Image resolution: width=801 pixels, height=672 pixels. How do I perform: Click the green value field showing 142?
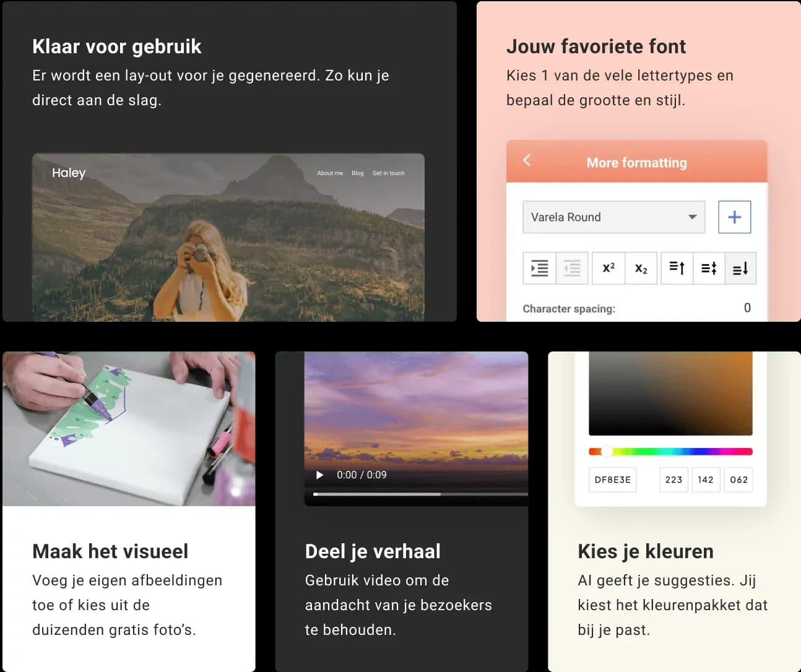coord(706,480)
